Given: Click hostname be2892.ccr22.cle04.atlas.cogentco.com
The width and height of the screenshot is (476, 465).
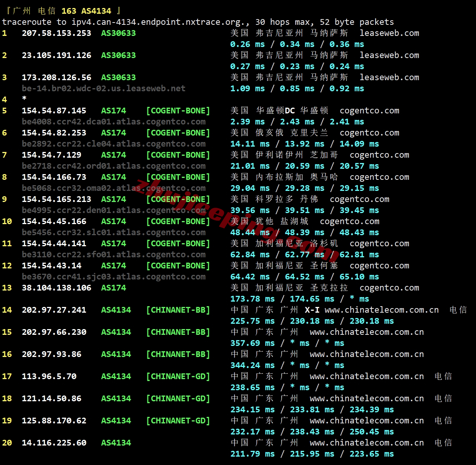Looking at the screenshot, I should click(x=114, y=144).
